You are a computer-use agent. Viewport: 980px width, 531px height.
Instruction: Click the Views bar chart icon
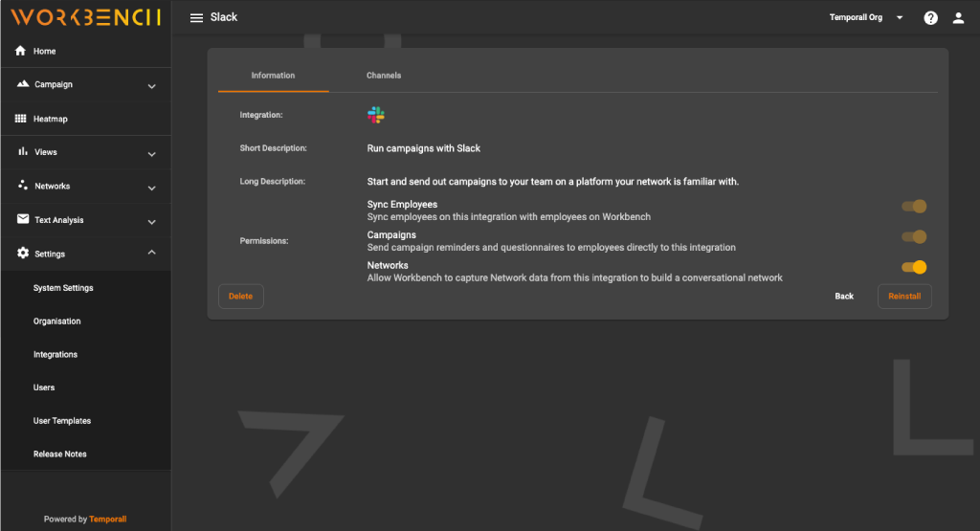coord(23,151)
